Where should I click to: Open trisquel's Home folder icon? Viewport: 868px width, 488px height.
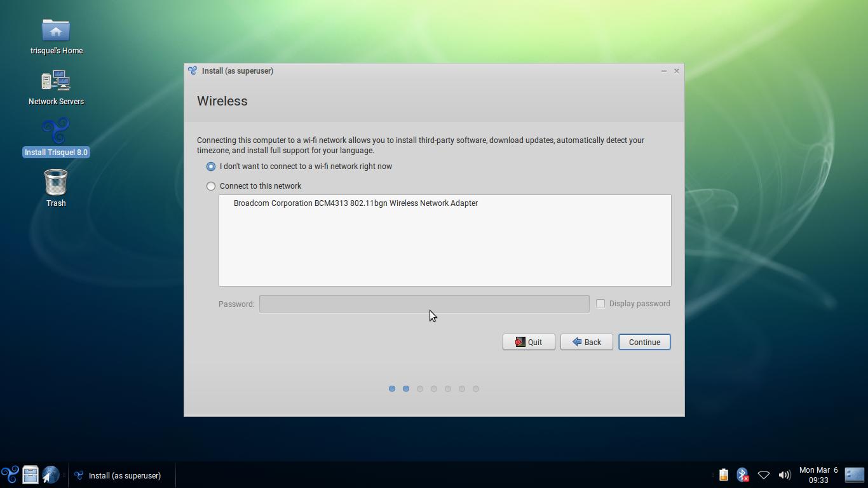click(56, 30)
